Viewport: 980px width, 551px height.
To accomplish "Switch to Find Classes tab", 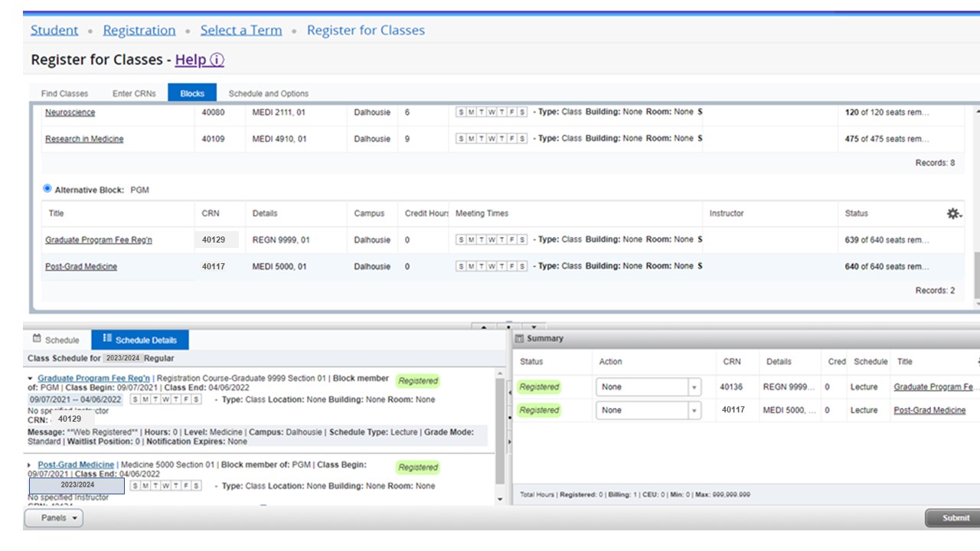I will 64,93.
